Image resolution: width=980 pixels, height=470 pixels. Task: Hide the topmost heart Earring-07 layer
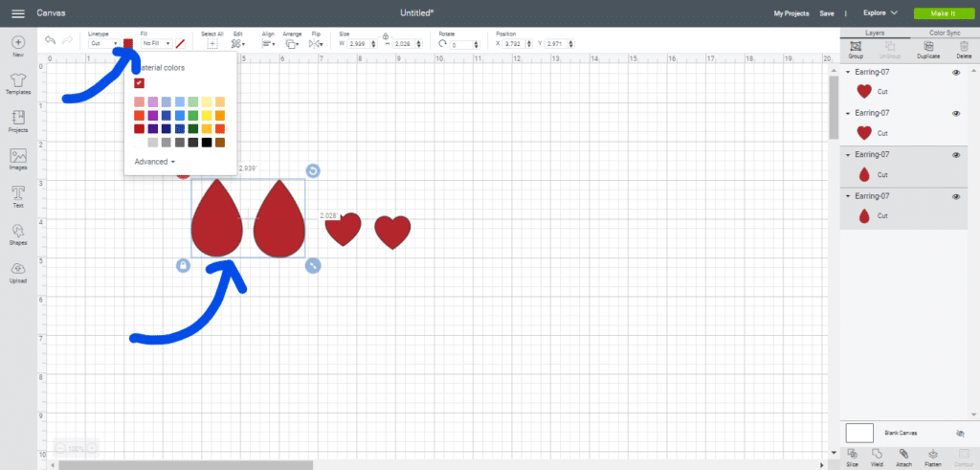click(x=956, y=73)
